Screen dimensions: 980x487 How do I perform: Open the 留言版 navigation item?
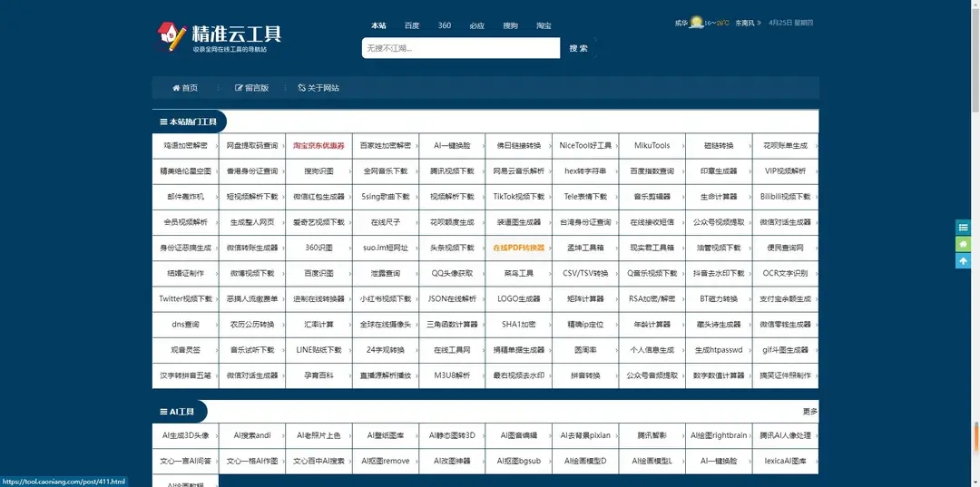click(251, 88)
